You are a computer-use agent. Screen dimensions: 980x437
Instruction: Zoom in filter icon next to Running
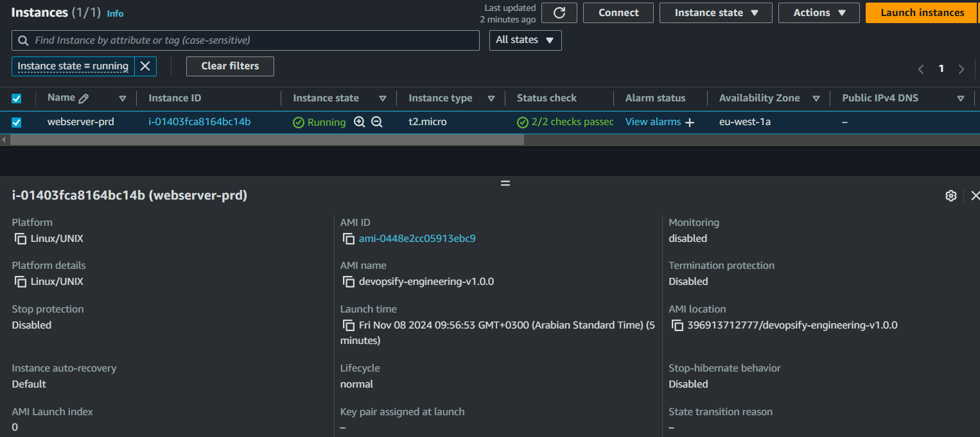click(x=359, y=122)
